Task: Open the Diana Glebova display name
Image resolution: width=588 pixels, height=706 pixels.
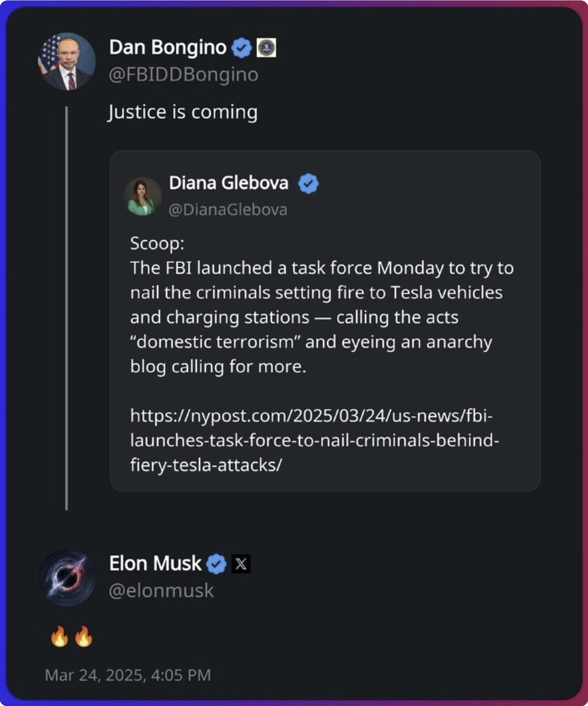Action: 228,183
